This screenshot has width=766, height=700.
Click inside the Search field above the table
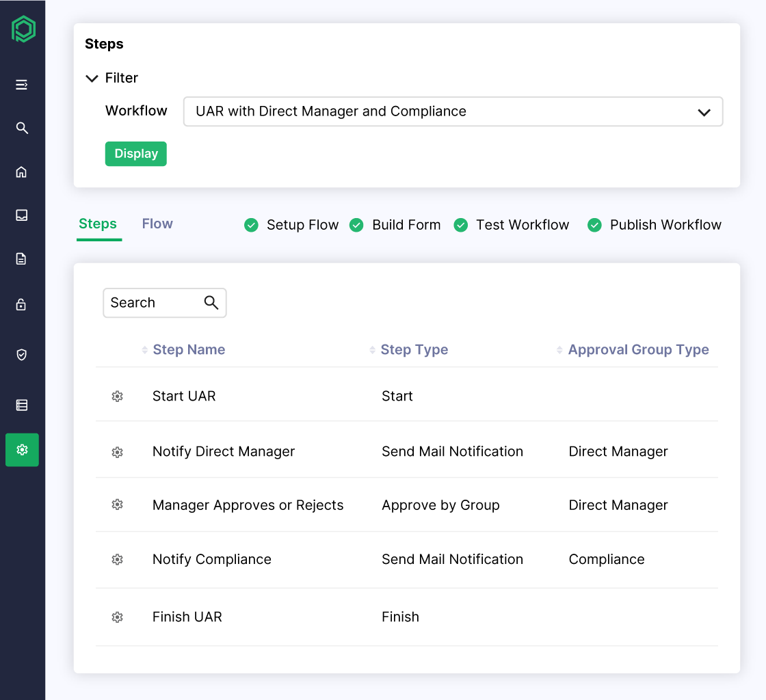[154, 302]
